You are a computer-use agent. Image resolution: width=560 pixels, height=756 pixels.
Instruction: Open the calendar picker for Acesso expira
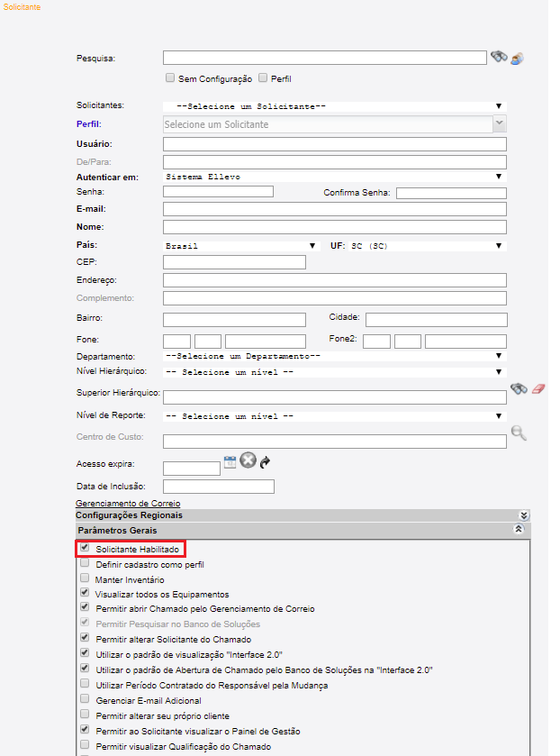[x=230, y=461]
